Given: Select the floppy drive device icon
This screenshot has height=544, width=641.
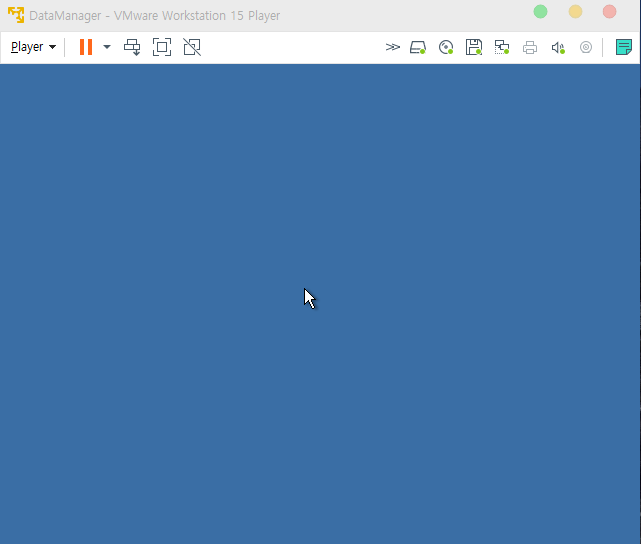Looking at the screenshot, I should tap(474, 47).
